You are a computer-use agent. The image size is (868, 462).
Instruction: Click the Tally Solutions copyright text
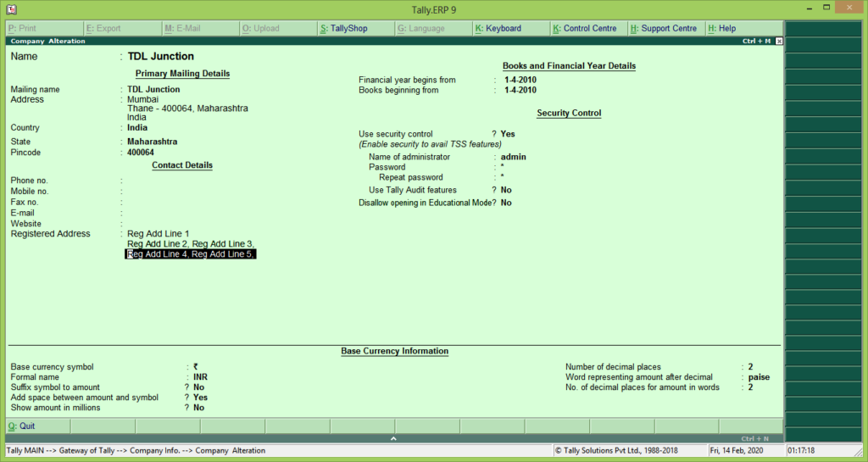pyautogui.click(x=616, y=450)
